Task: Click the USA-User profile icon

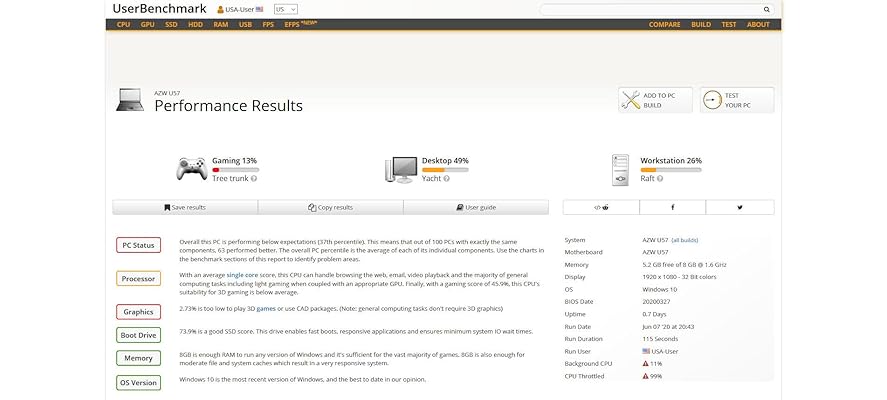Action: point(220,10)
